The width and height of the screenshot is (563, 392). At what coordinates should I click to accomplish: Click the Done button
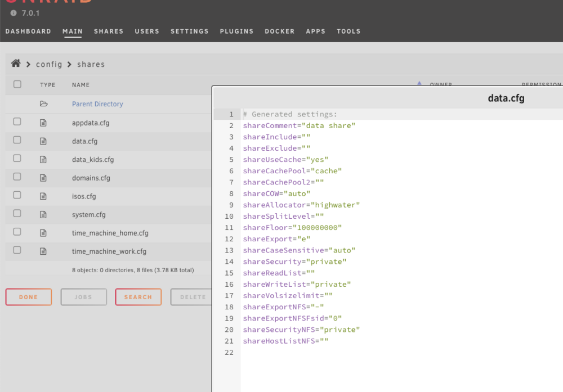[29, 297]
